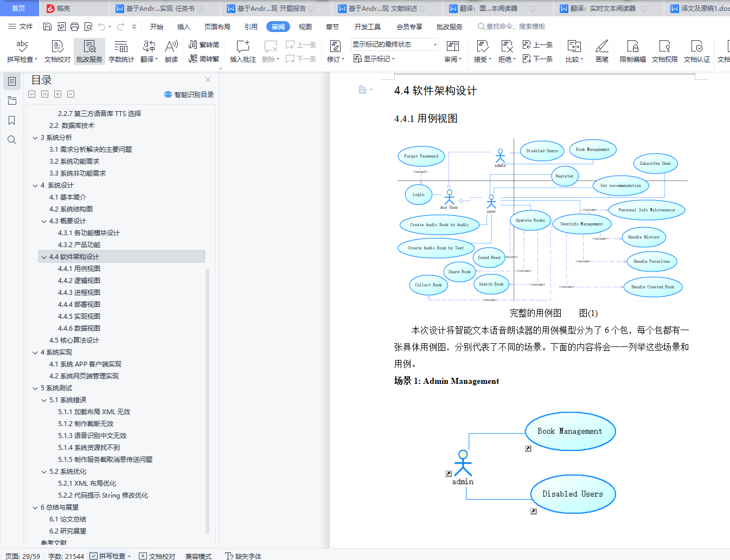The height and width of the screenshot is (560, 730).
Task: Convert traditional to simplified (繁转简)
Action: click(x=204, y=44)
